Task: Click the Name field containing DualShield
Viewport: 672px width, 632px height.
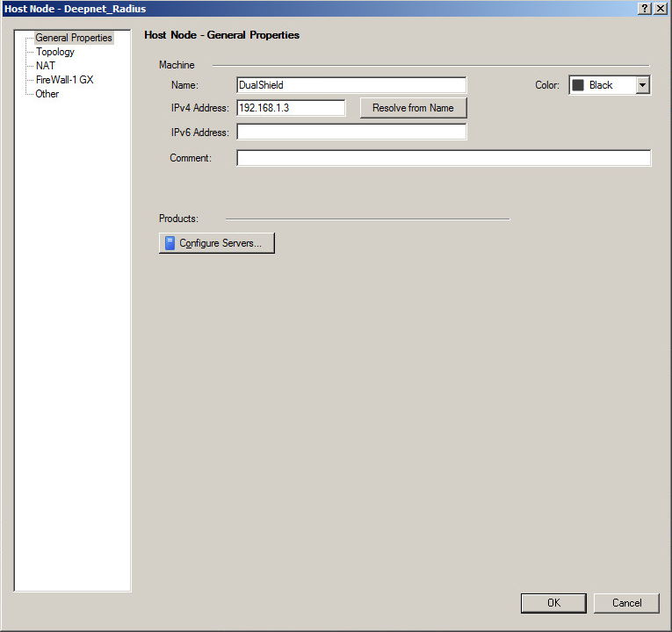Action: coord(351,85)
